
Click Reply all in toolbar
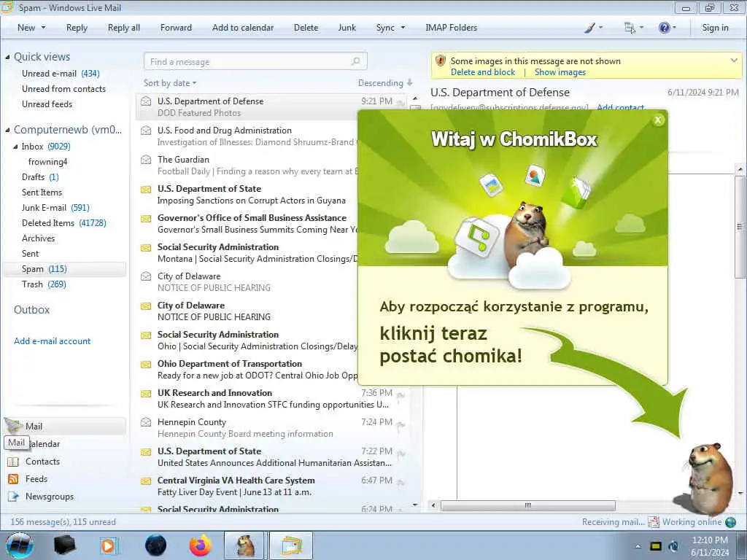click(x=124, y=28)
